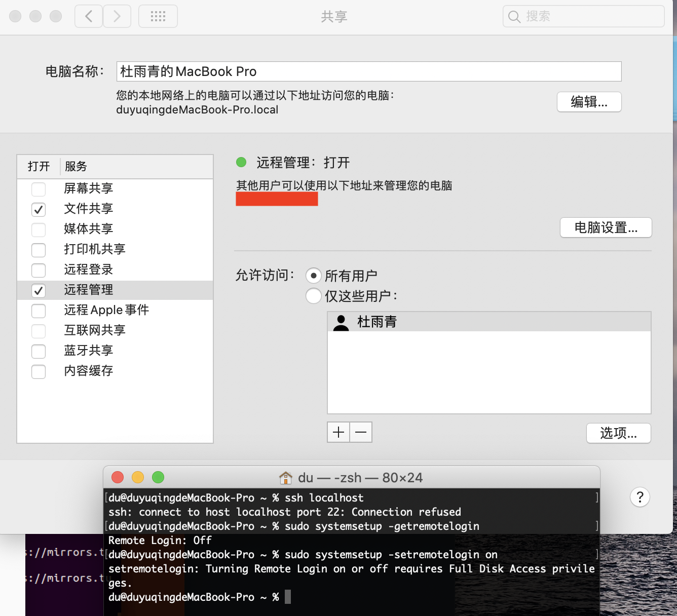Image resolution: width=677 pixels, height=616 pixels.
Task: Select the 文件共享 service label
Action: pyautogui.click(x=89, y=209)
